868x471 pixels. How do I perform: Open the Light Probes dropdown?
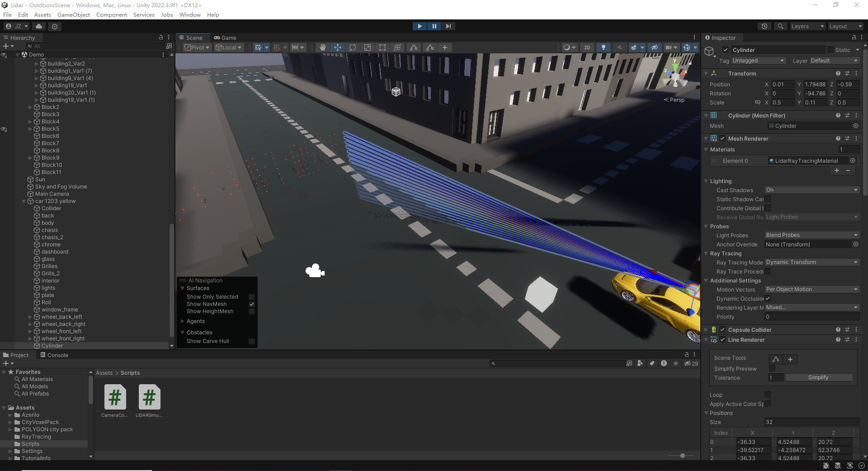(811, 235)
